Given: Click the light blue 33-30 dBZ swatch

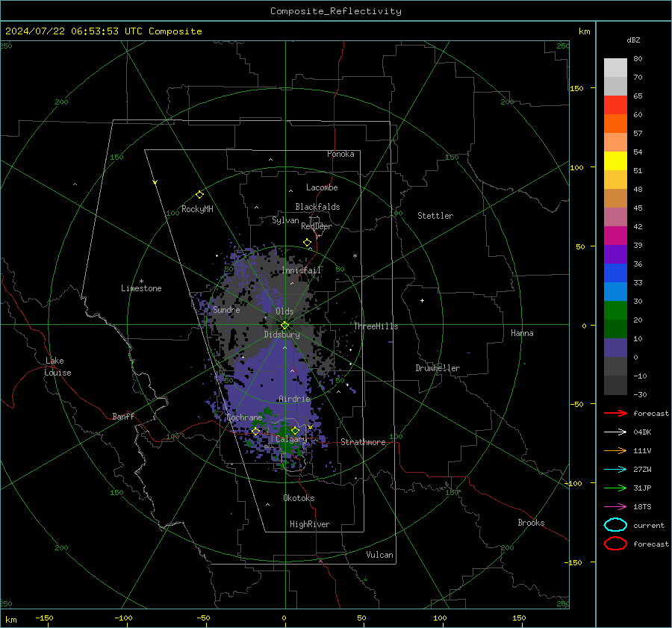Looking at the screenshot, I should click(x=615, y=292).
